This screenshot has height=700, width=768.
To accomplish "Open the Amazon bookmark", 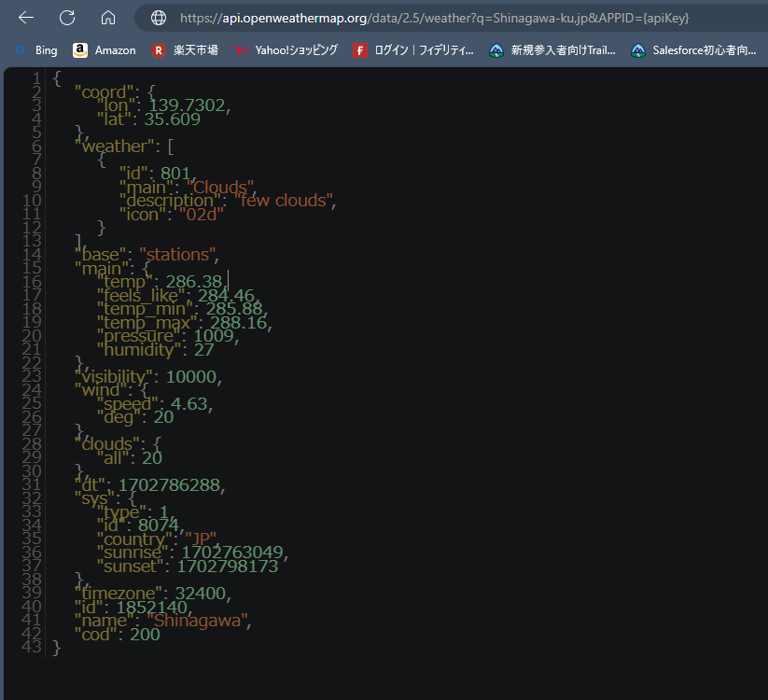I will tap(105, 50).
